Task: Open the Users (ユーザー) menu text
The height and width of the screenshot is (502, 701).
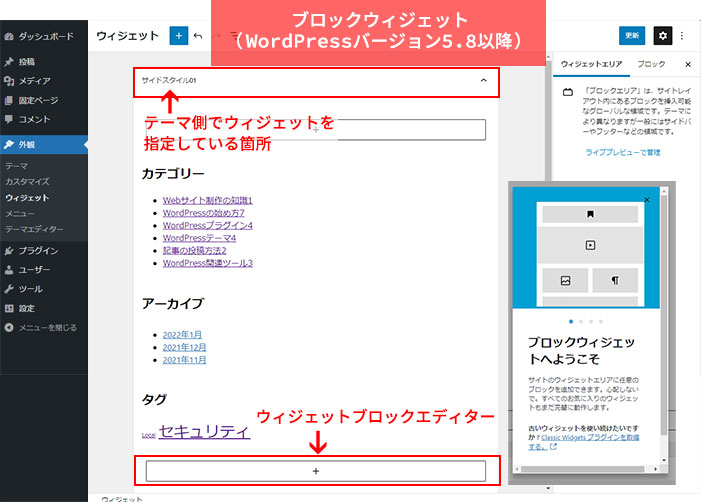Action: [34, 270]
